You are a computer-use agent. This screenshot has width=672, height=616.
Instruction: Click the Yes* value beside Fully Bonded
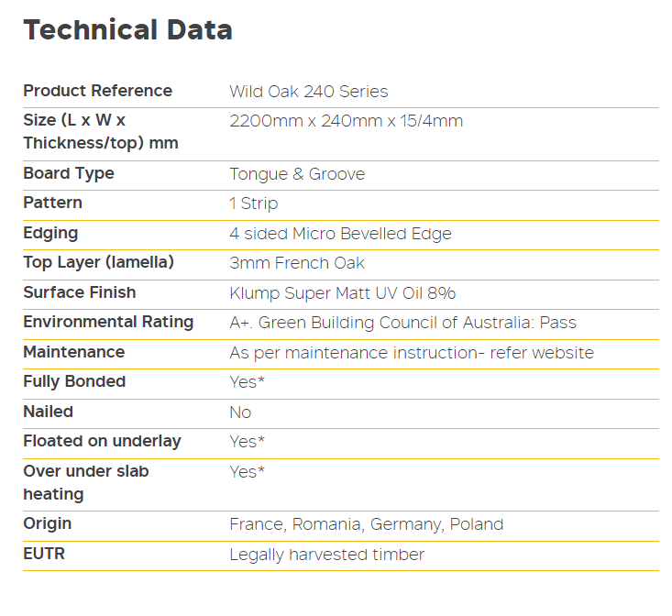point(247,382)
